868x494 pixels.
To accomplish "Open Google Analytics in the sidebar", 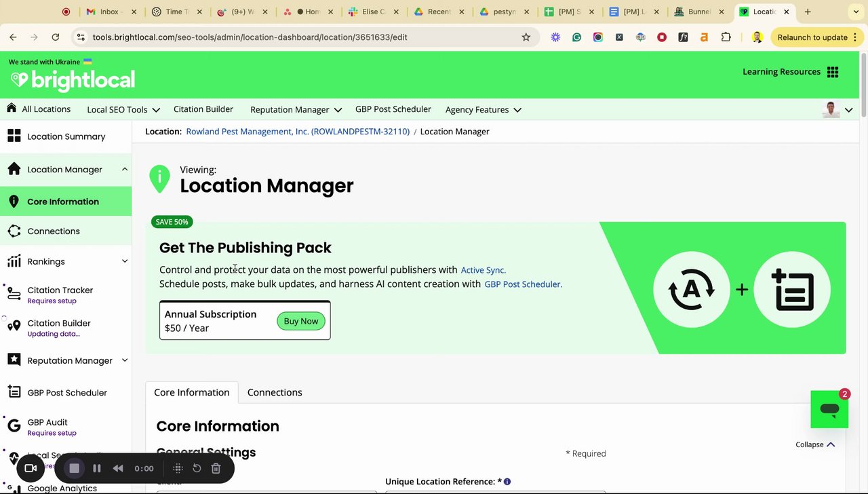I will coord(62,488).
